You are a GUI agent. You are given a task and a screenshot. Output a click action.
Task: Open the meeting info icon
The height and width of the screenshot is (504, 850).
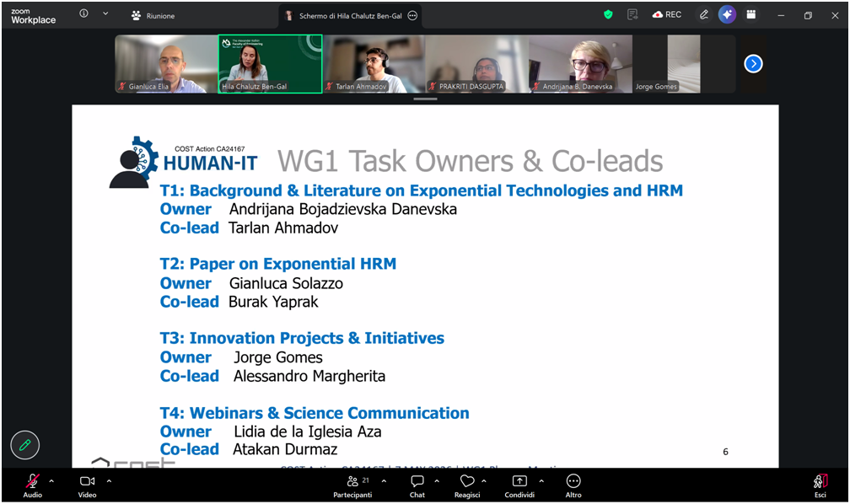coord(83,13)
